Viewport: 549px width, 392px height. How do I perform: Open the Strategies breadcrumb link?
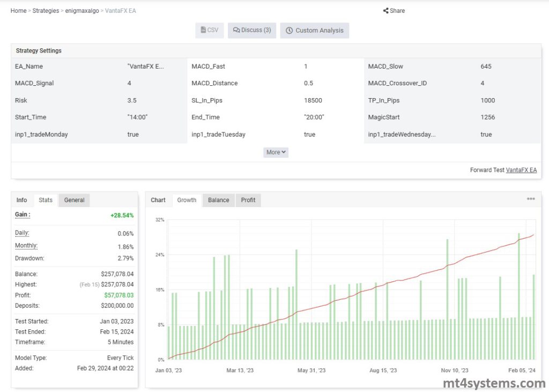pos(46,10)
